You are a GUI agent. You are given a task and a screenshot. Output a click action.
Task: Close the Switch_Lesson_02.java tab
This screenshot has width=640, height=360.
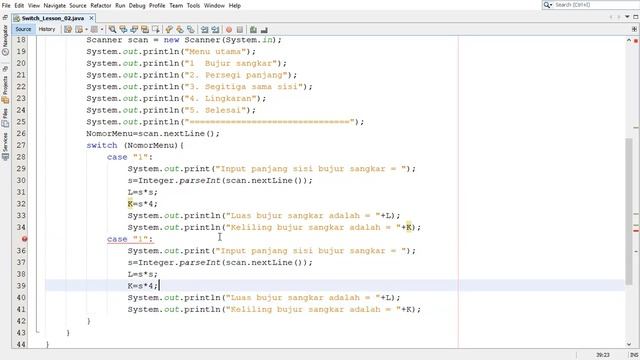click(91, 18)
